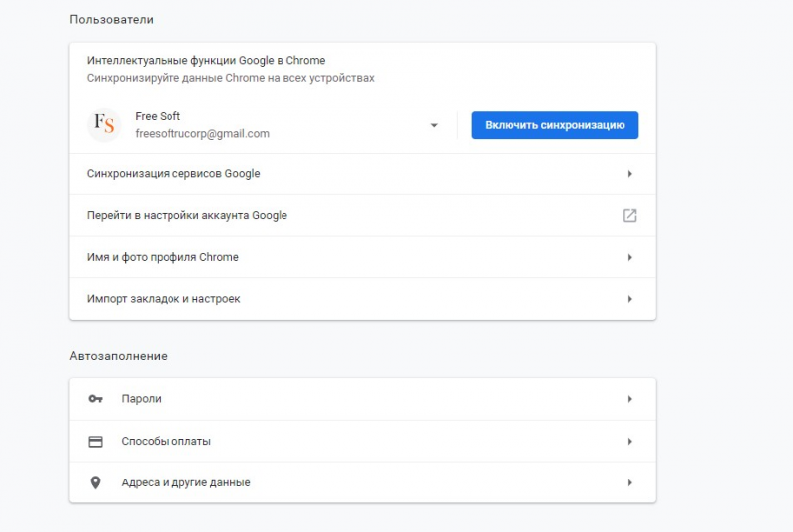793x532 pixels.
Task: Open Способы оплаты settings
Action: [363, 441]
